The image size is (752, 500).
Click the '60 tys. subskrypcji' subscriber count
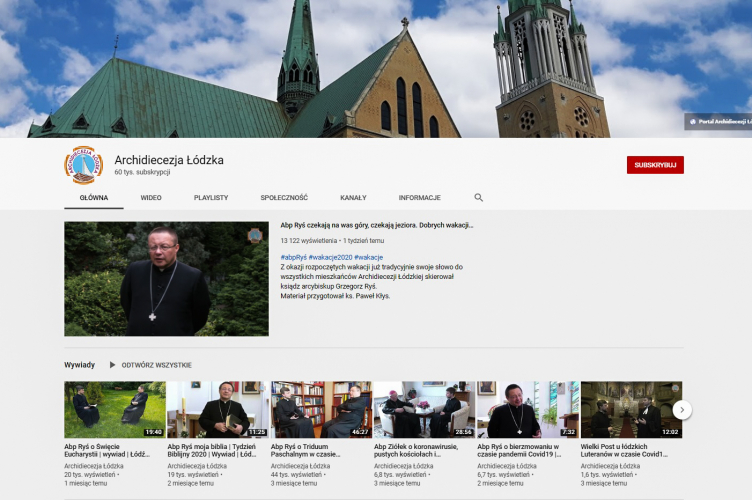(x=142, y=172)
